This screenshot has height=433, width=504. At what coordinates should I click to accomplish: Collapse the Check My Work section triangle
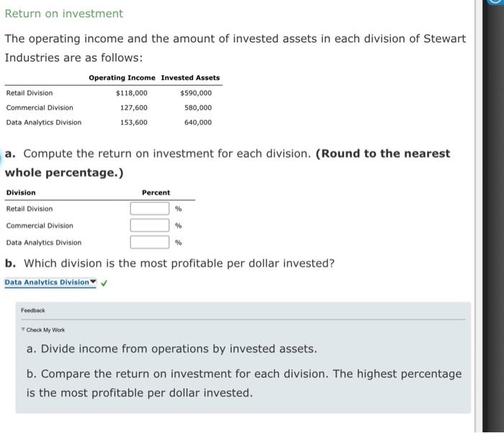click(22, 329)
